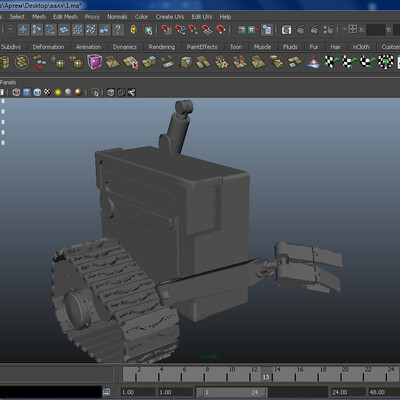The width and height of the screenshot is (400, 400).
Task: Switch to the Hair shelf tab
Action: point(335,47)
